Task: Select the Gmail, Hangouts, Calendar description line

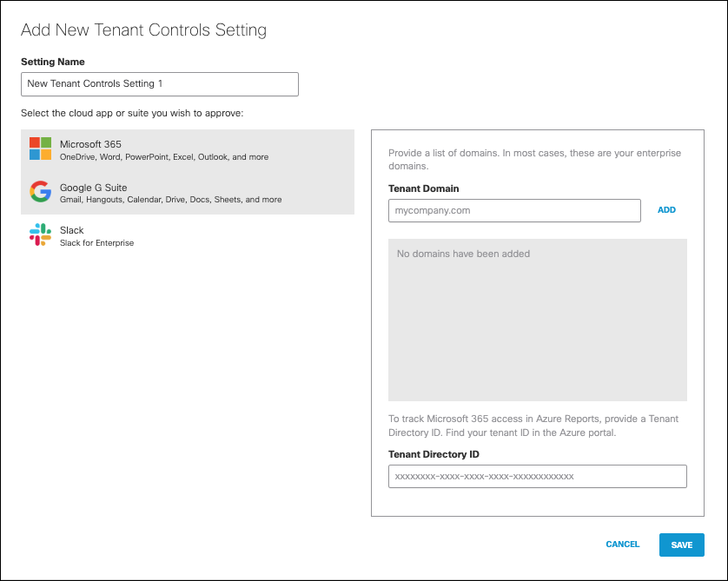Action: 170,200
